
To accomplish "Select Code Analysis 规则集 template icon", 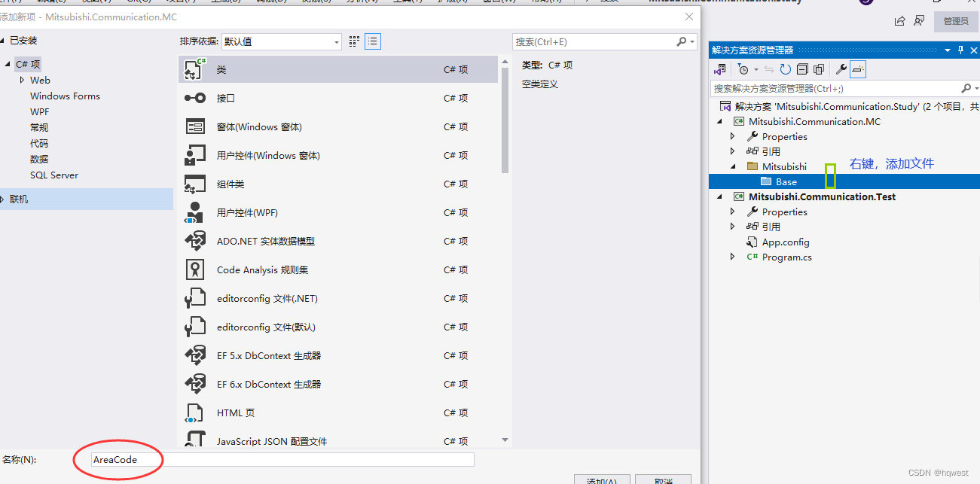I will [x=195, y=269].
